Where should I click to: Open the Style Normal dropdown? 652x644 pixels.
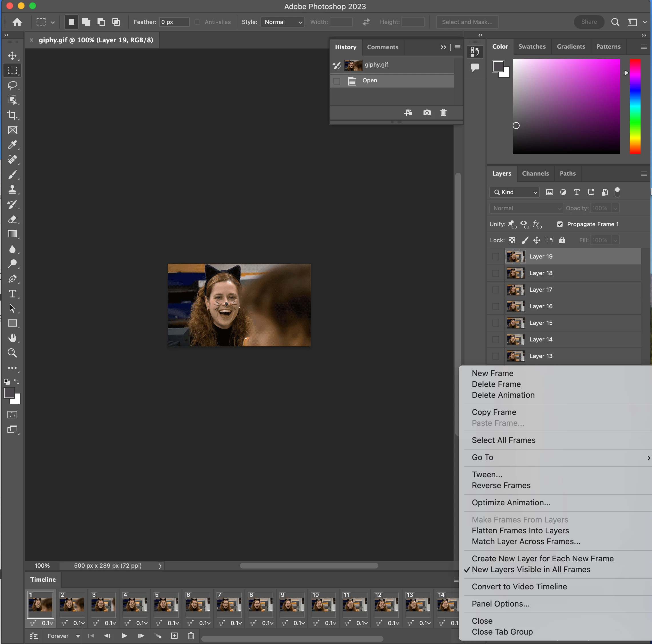click(x=283, y=22)
